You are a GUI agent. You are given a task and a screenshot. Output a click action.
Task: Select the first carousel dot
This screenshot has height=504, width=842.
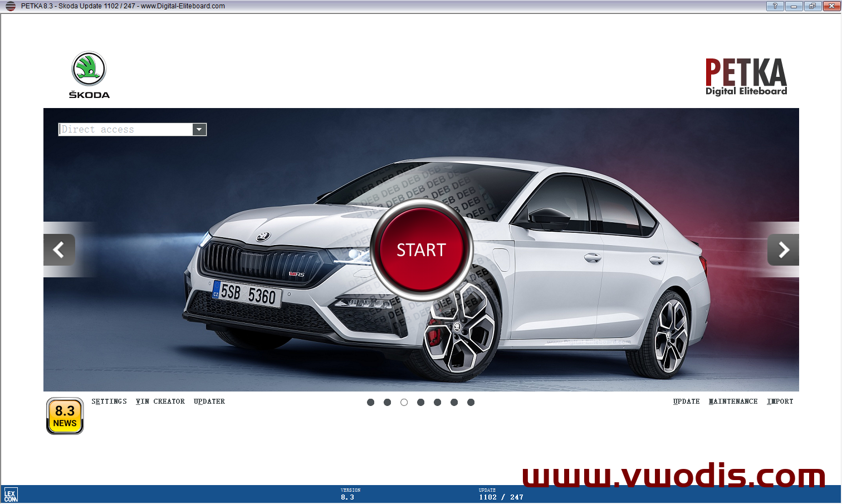370,402
